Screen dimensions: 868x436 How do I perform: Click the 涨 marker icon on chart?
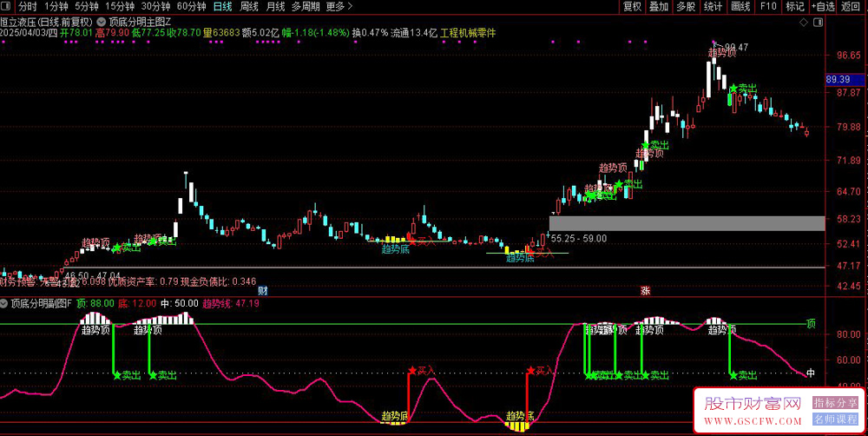pos(645,290)
